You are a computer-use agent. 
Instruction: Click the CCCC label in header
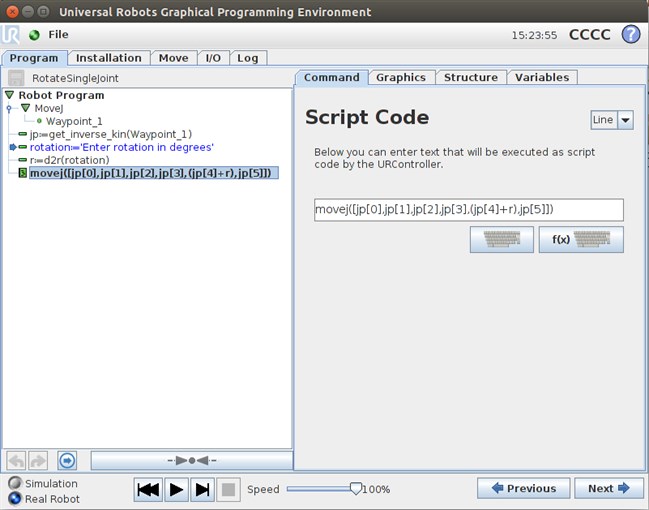pos(589,35)
